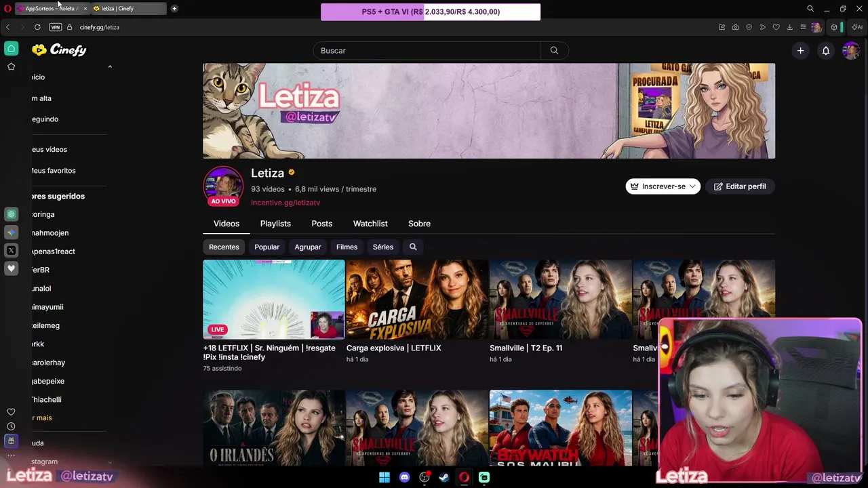Launch Discord from the taskbar
The image size is (868, 488).
click(405, 477)
